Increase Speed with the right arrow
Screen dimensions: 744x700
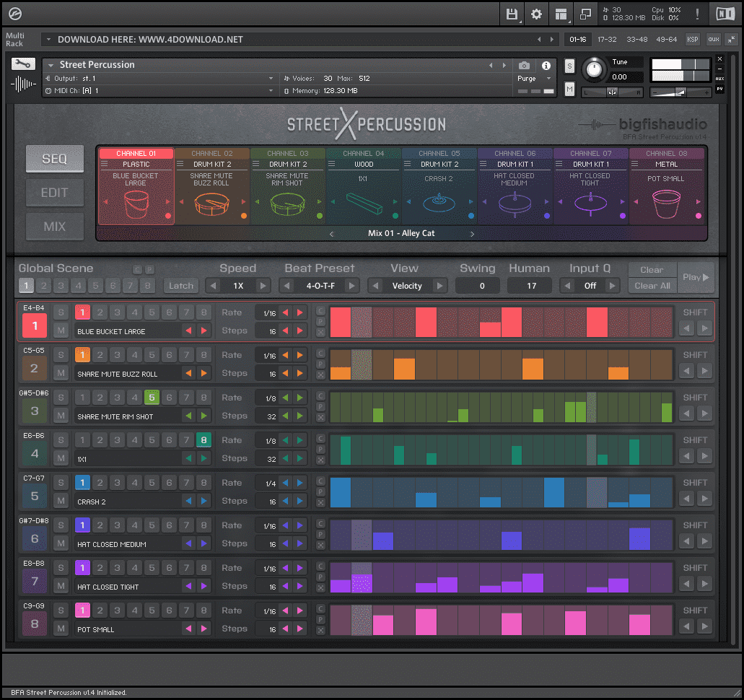coord(263,286)
